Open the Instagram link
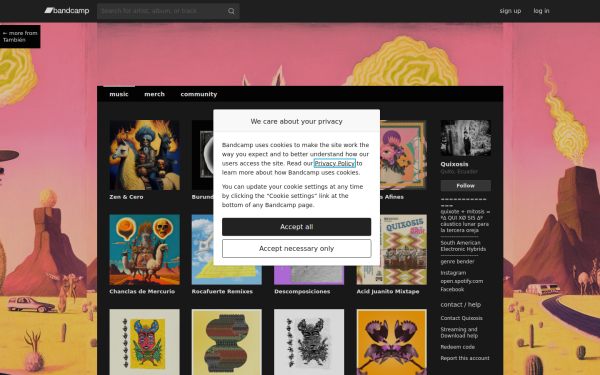Screen dimensions: 600x375 click(453, 273)
